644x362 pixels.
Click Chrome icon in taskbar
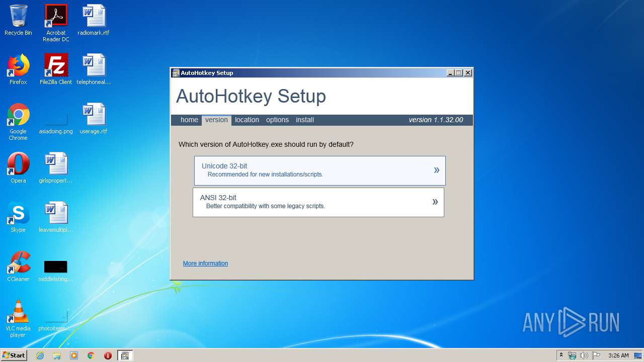click(91, 355)
